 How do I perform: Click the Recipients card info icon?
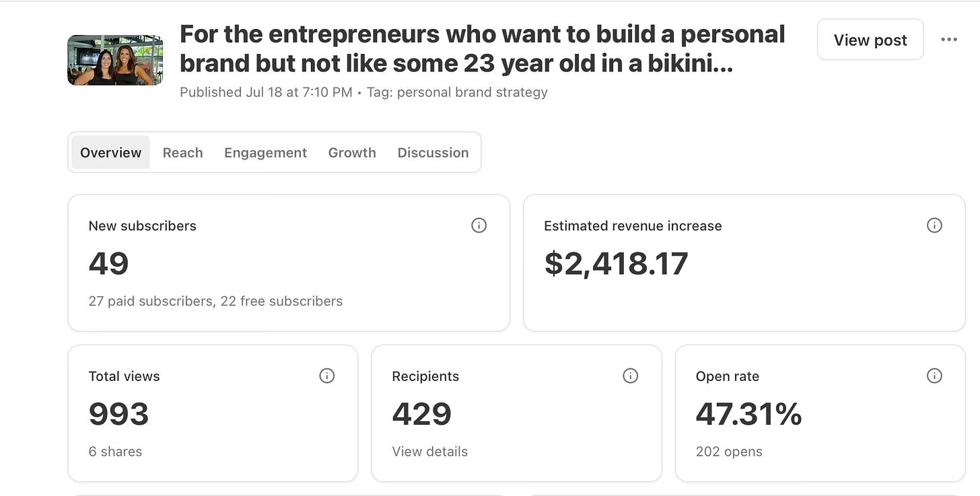click(630, 376)
